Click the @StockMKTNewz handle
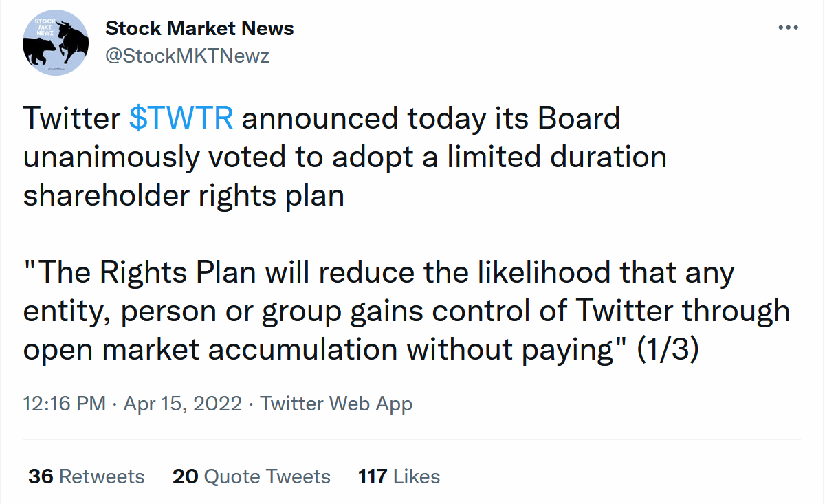This screenshot has width=825, height=504. click(x=187, y=55)
